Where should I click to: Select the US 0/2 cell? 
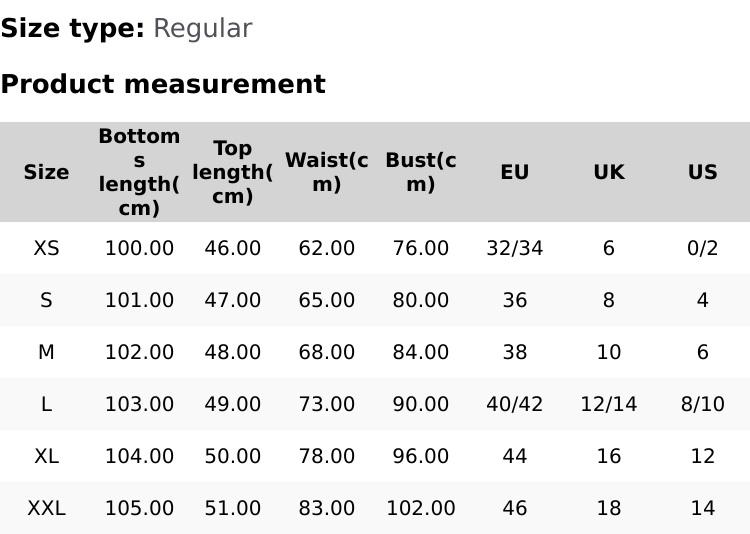pyautogui.click(x=702, y=248)
